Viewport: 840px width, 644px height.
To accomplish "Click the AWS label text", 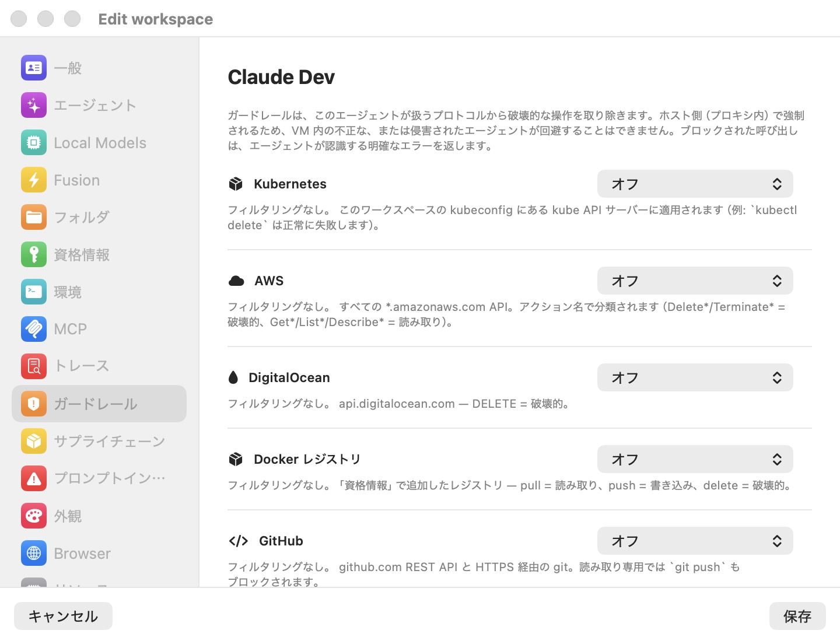I will 269,281.
